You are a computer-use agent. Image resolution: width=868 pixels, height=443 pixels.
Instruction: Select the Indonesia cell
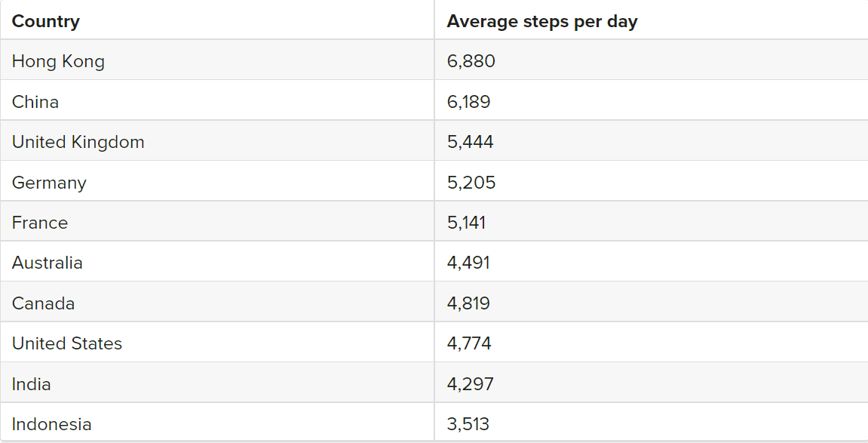pyautogui.click(x=52, y=424)
